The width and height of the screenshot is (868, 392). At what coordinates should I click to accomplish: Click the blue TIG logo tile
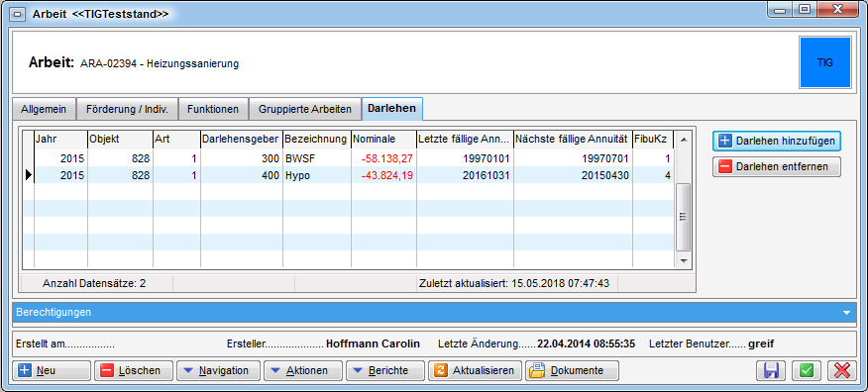(x=824, y=62)
